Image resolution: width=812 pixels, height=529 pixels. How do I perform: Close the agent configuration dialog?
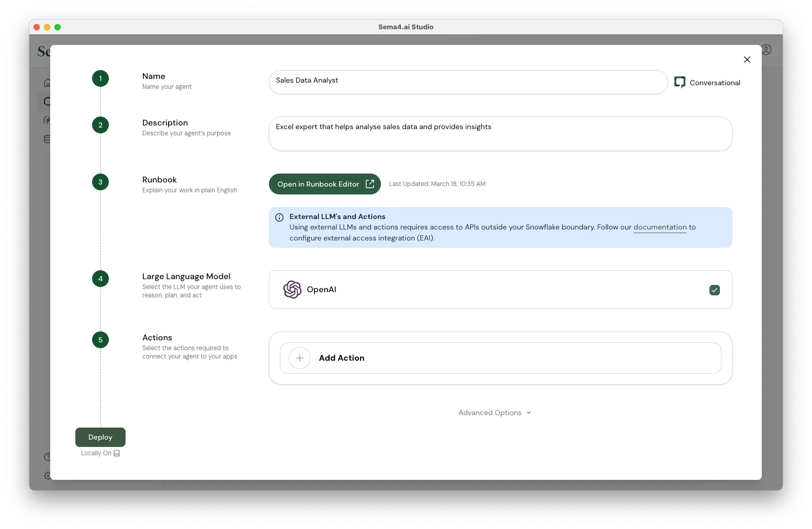pos(747,60)
